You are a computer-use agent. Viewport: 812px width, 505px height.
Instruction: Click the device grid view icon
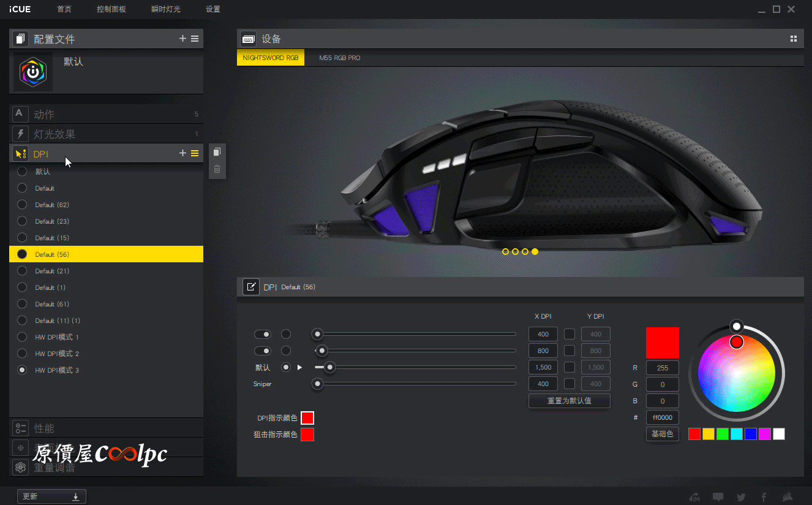pyautogui.click(x=794, y=39)
